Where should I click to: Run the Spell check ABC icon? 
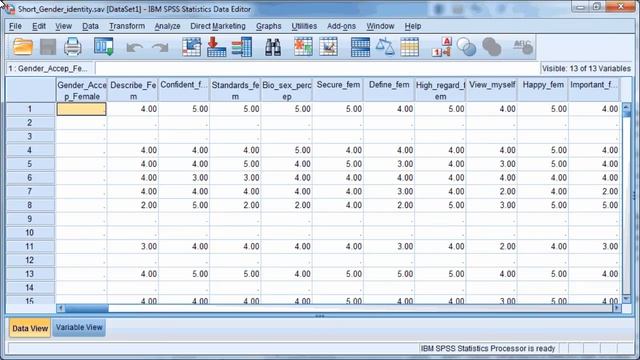click(523, 47)
